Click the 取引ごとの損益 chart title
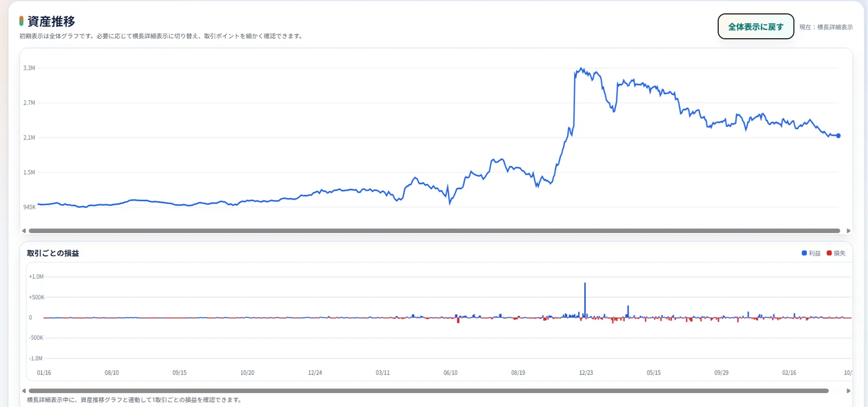This screenshot has width=868, height=407. pyautogui.click(x=53, y=253)
